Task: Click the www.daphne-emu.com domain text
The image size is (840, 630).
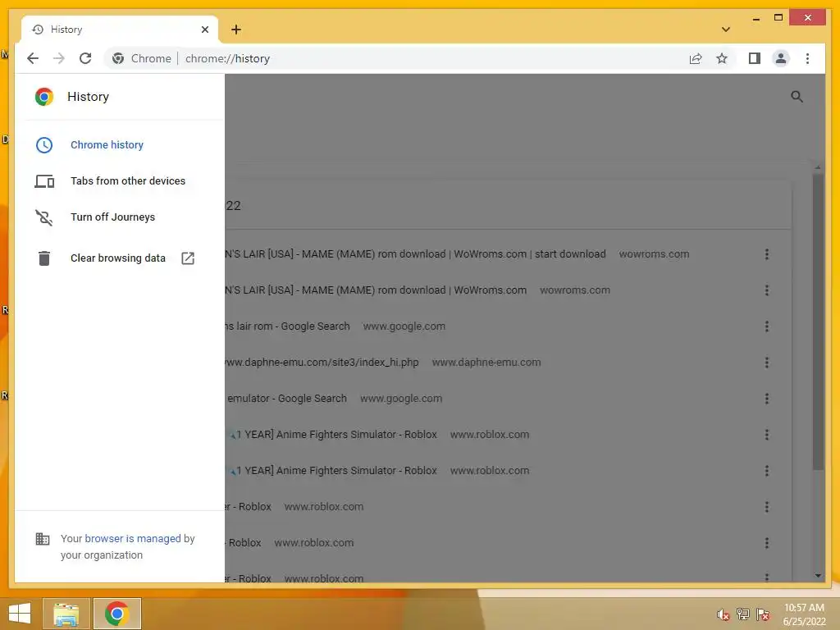Action: 486,362
